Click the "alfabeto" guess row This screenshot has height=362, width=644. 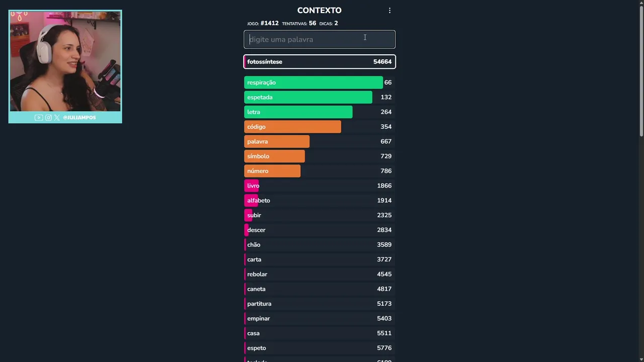tap(319, 201)
